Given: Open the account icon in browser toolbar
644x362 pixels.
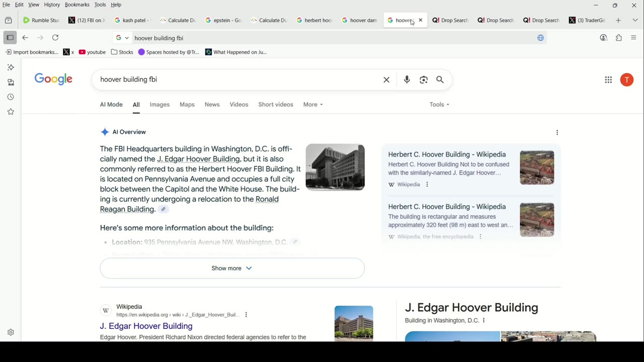Looking at the screenshot, I should pos(604,38).
